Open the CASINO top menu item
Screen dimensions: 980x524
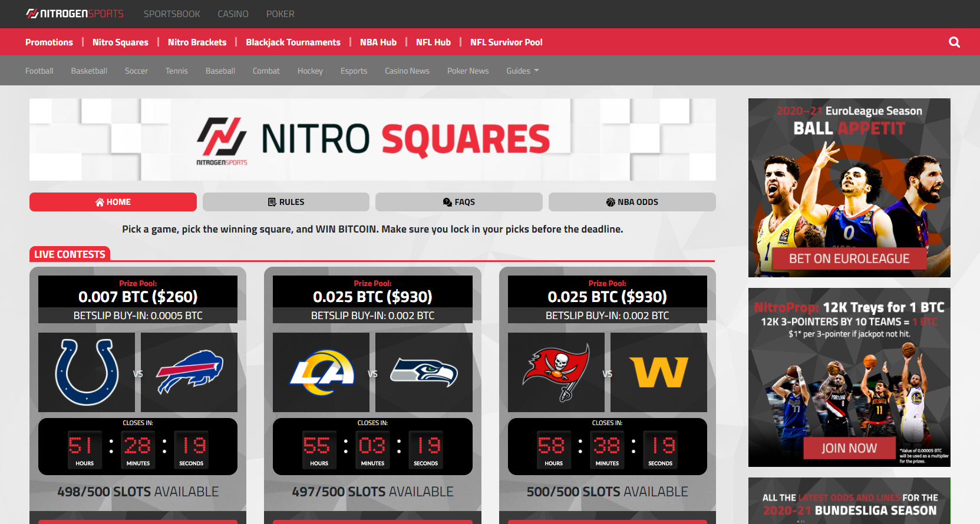pos(233,14)
